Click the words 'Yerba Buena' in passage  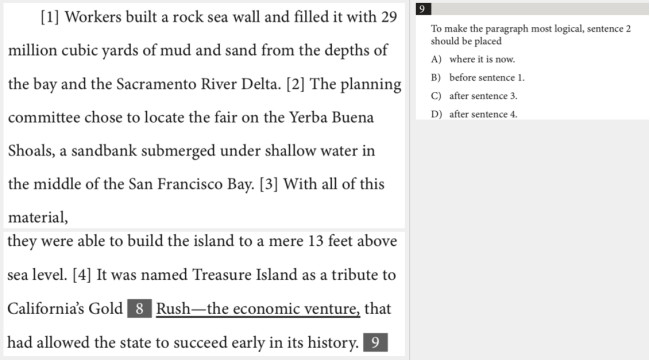(x=331, y=117)
